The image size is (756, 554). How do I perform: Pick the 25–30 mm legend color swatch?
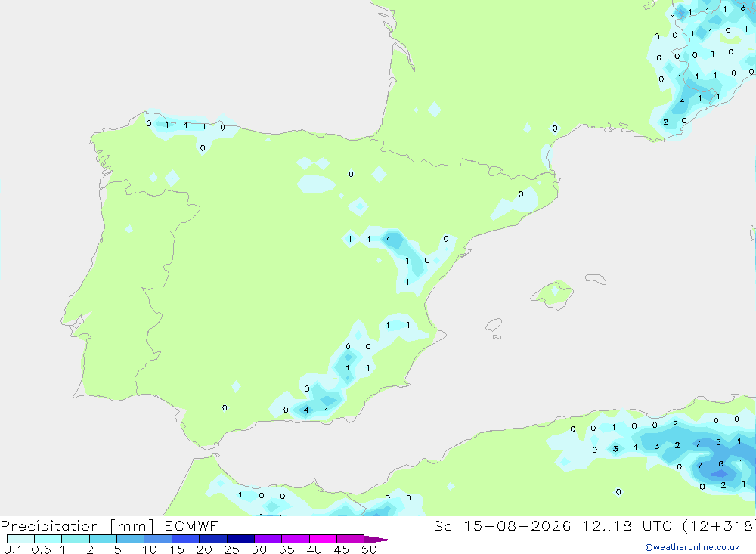tap(240, 539)
